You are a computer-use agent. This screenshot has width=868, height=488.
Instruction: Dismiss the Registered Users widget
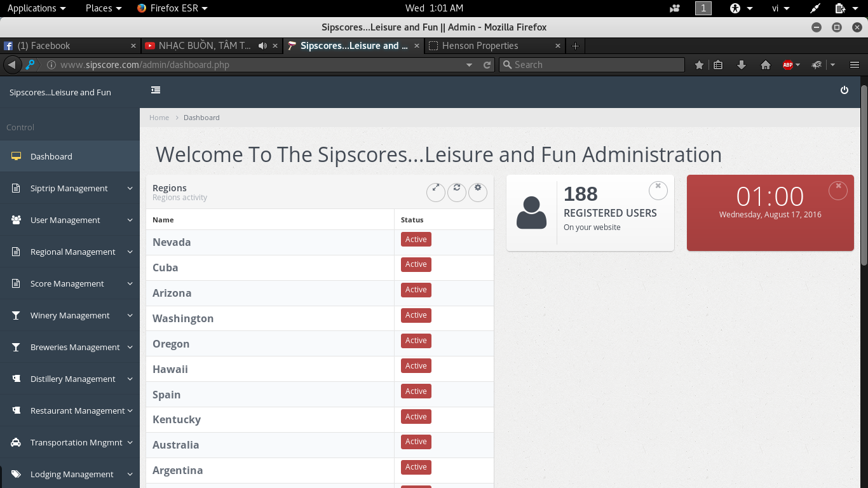pyautogui.click(x=658, y=189)
